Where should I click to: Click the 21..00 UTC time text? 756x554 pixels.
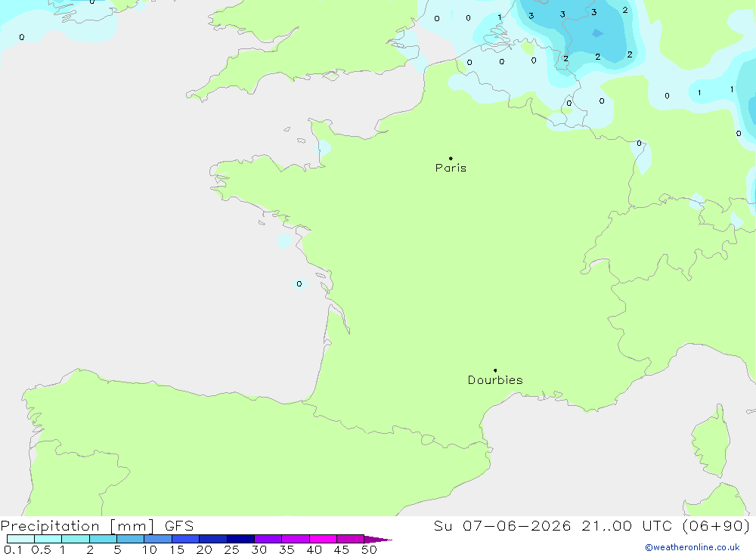pyautogui.click(x=627, y=525)
